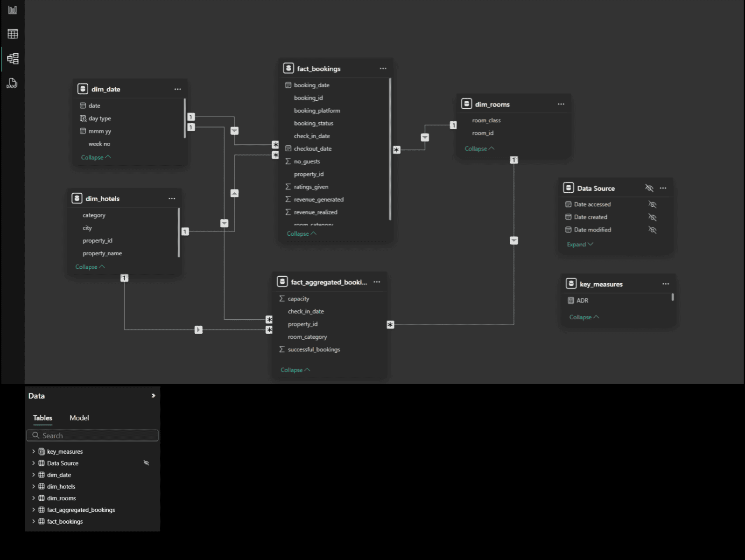Open DAX query view icon
Viewport: 745px width, 560px height.
(x=12, y=84)
